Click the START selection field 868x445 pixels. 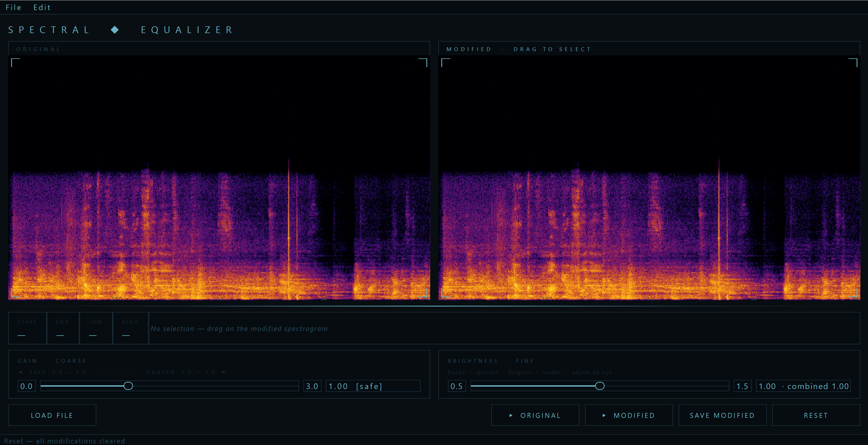pyautogui.click(x=27, y=328)
